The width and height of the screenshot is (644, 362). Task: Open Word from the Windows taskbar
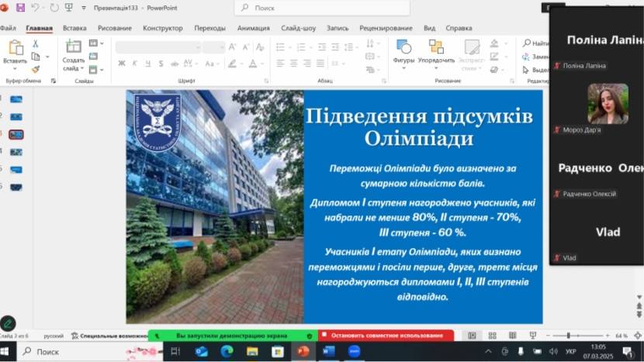tap(327, 351)
